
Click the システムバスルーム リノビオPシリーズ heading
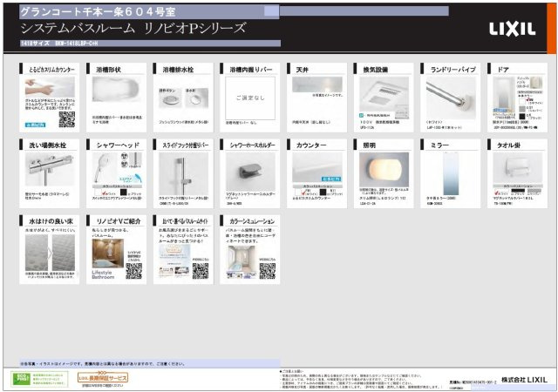point(133,29)
